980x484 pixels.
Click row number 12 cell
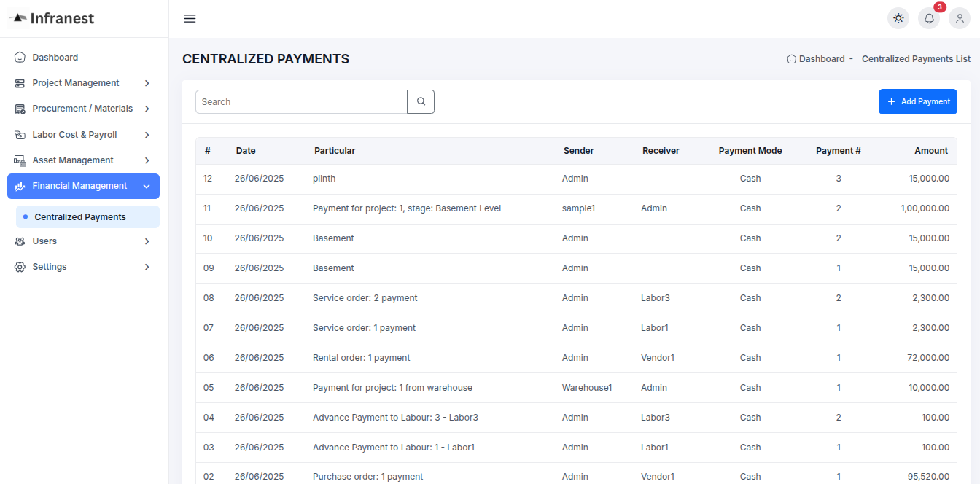click(208, 179)
